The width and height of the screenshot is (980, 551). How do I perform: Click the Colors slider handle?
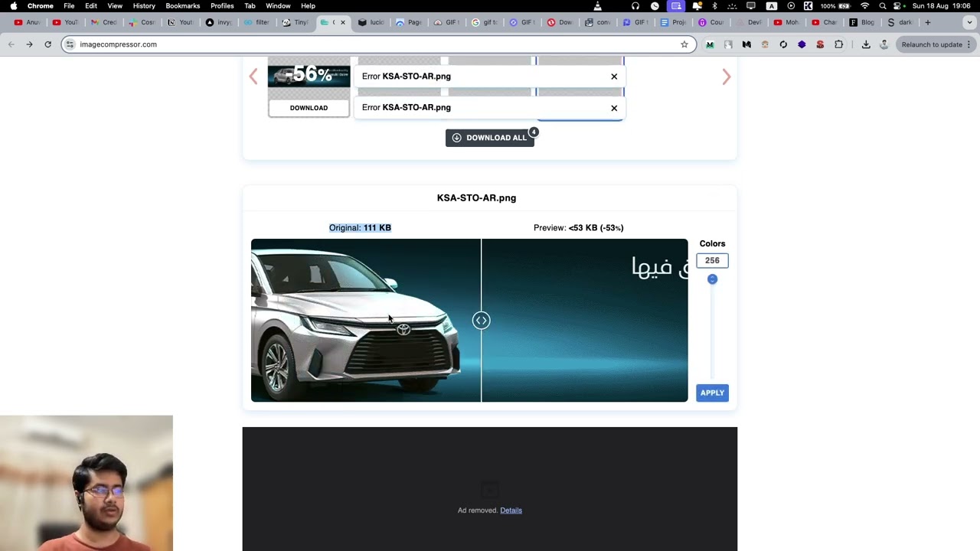coord(712,279)
